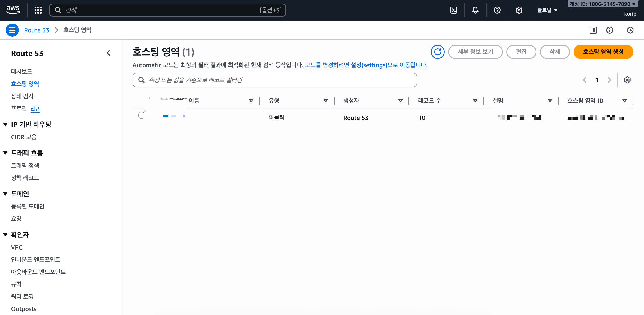The width and height of the screenshot is (644, 315).
Task: Follow the settings mode change link
Action: coord(366,65)
